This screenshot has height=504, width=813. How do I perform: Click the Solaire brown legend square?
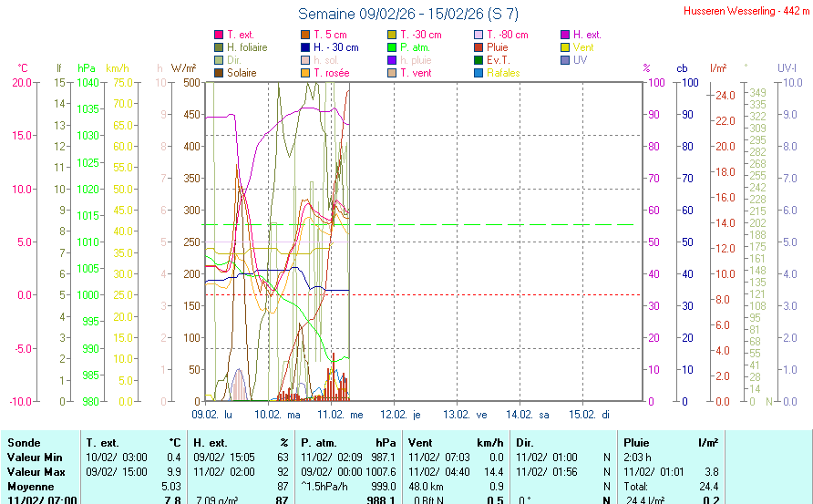[x=219, y=73]
